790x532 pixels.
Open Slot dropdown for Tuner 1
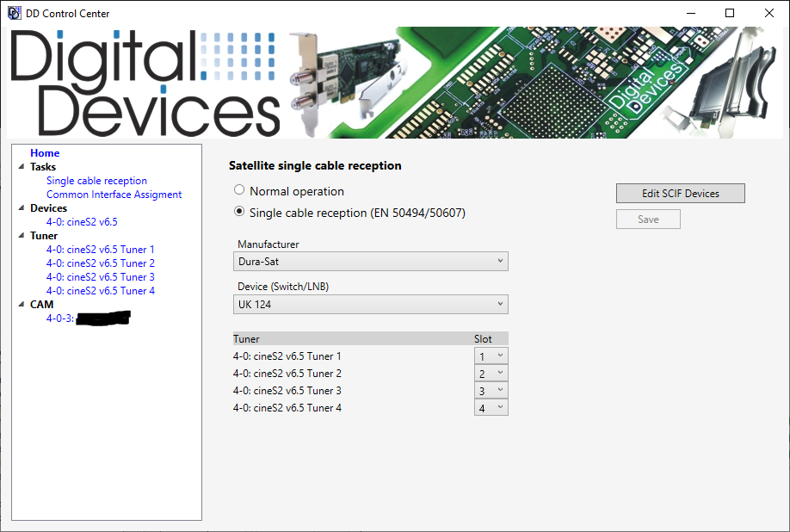pyautogui.click(x=491, y=356)
